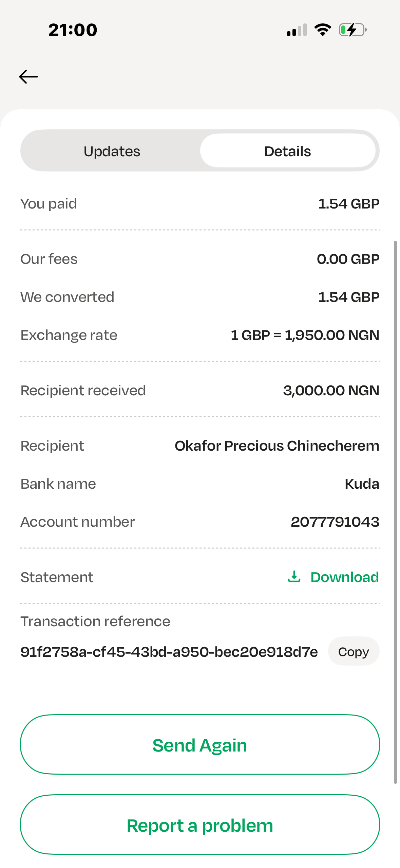
Task: Tap the You paid 1.54 GBP amount
Action: (348, 204)
